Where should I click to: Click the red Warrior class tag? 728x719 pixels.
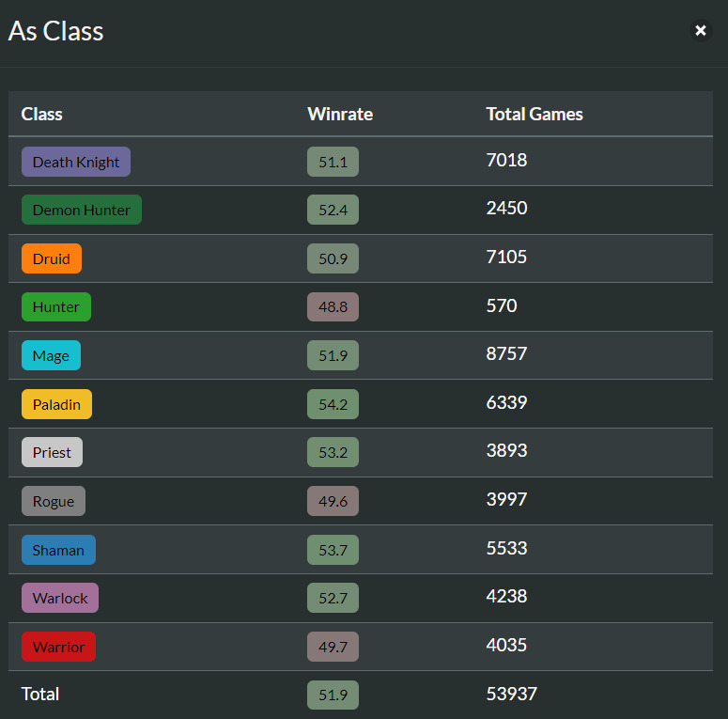click(58, 647)
